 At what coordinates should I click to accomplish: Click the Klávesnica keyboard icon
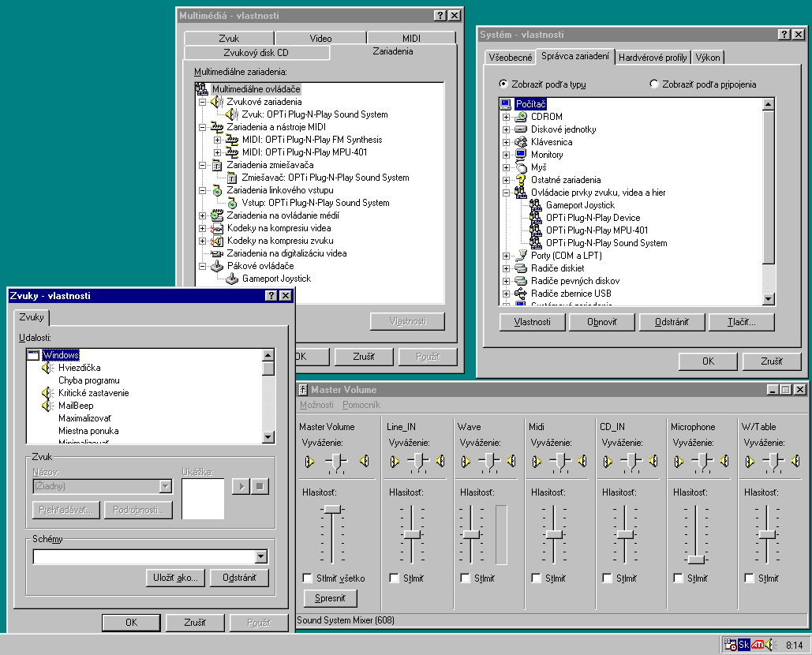click(x=521, y=142)
